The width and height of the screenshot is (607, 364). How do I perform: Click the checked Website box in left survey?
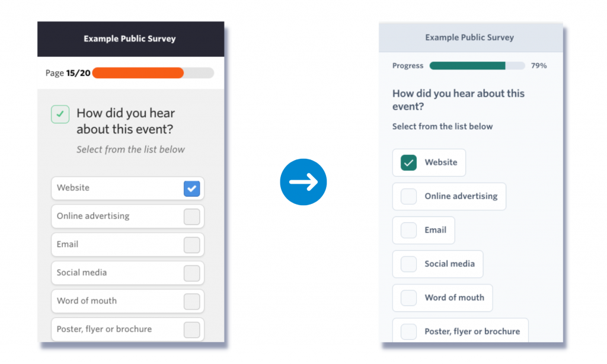pyautogui.click(x=191, y=188)
